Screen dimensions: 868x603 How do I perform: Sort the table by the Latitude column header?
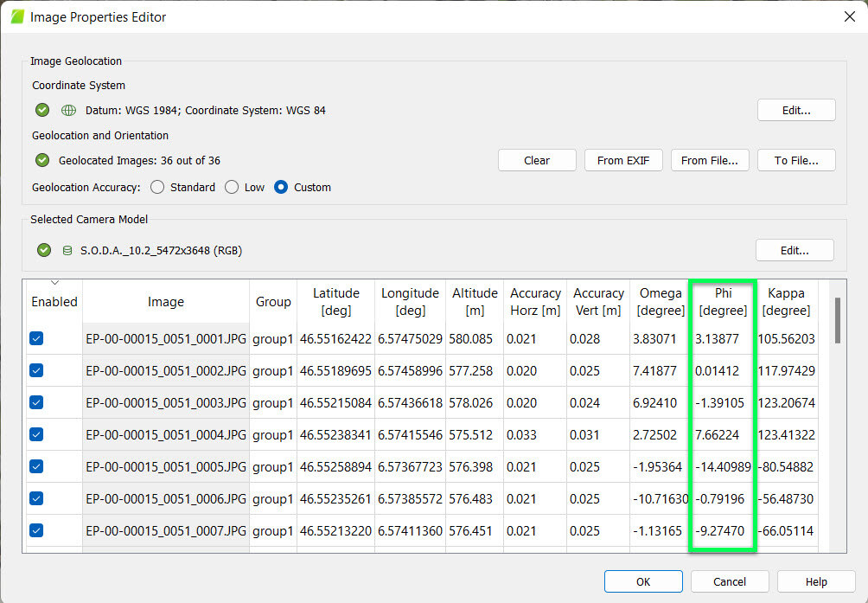[335, 301]
